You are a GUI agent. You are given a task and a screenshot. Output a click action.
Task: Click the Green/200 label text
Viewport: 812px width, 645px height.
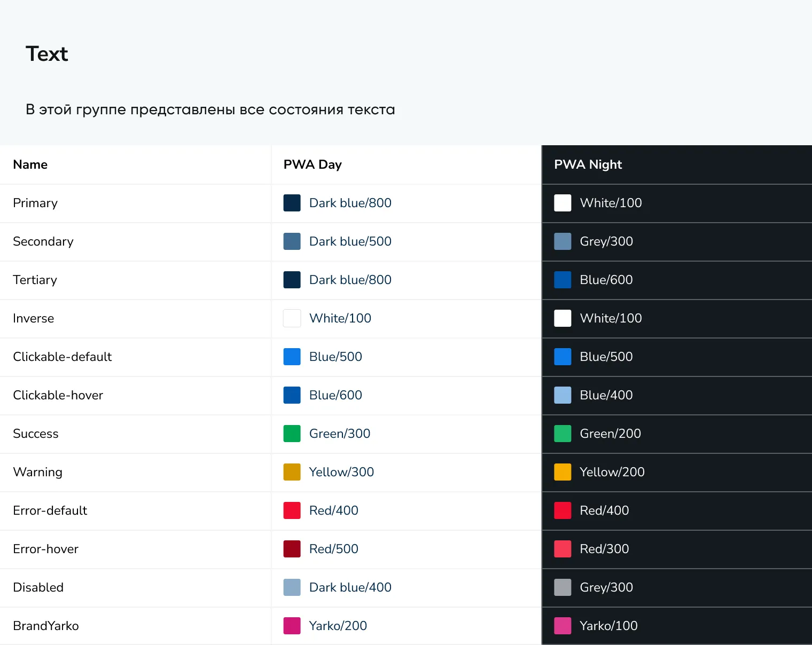tap(611, 434)
